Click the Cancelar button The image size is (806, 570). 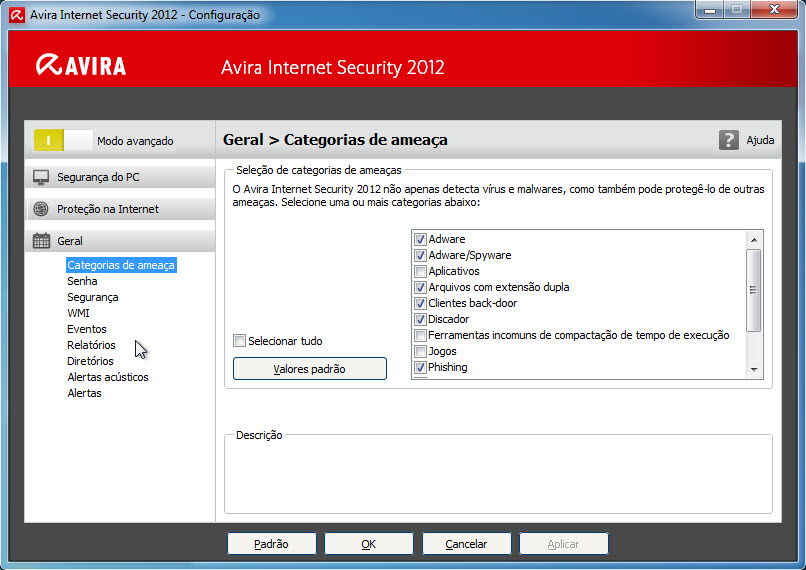coord(466,544)
